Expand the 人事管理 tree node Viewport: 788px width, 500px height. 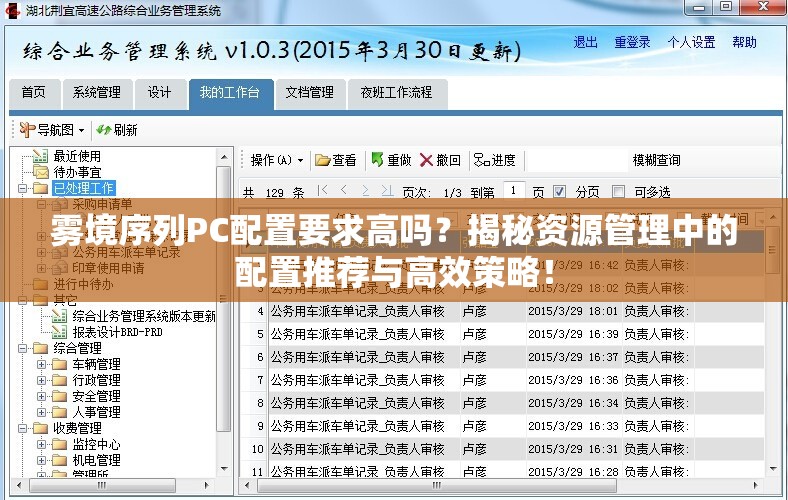[41, 413]
